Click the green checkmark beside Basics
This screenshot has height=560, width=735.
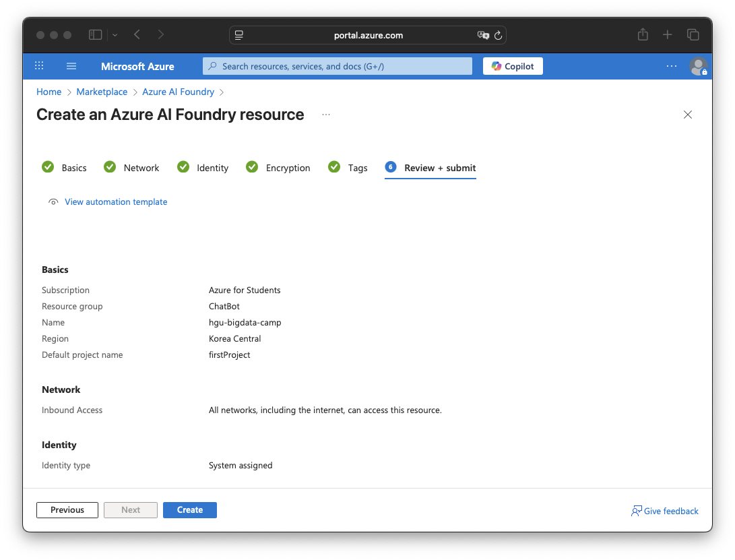click(x=48, y=167)
